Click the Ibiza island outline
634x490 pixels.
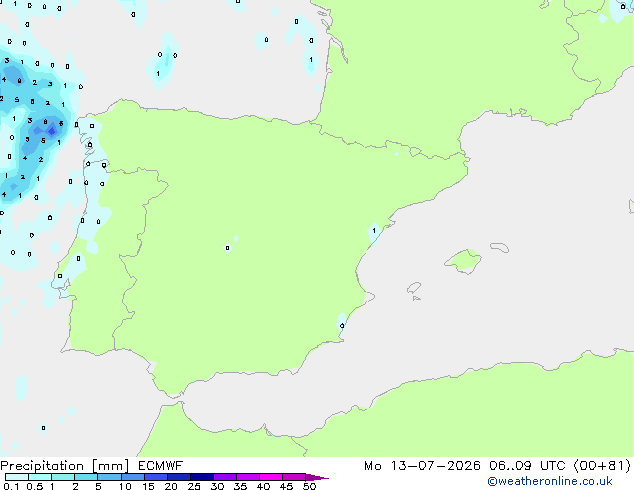(414, 288)
